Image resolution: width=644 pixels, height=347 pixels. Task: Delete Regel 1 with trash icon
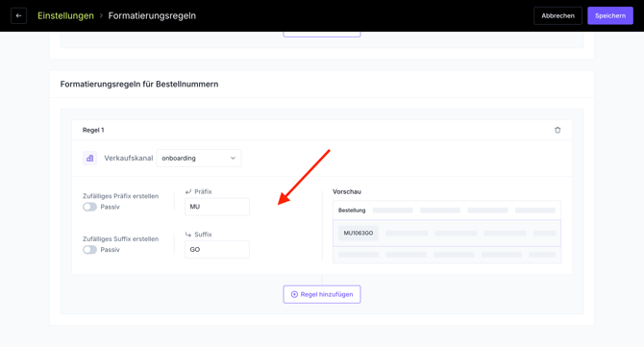[557, 130]
